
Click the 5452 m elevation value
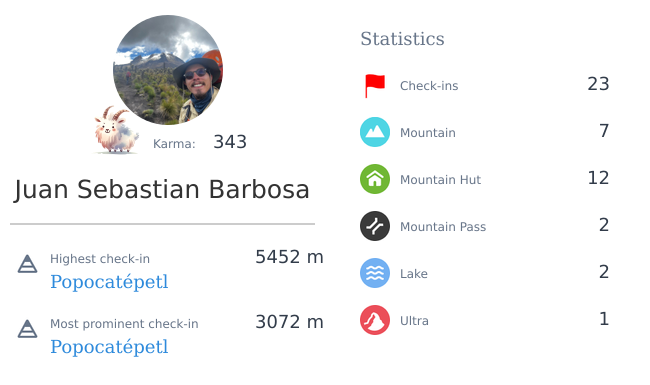289,257
